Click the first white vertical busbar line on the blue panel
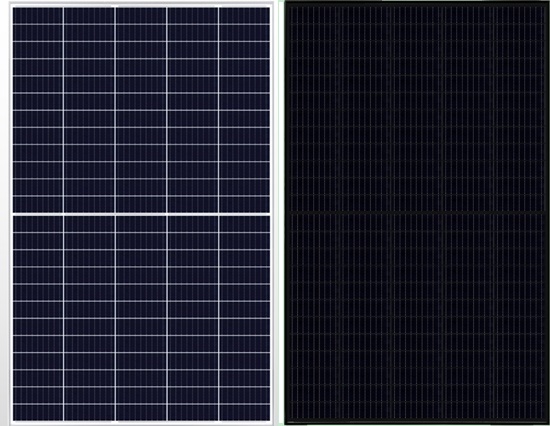Viewport: 550px width, 426px height. (63, 214)
